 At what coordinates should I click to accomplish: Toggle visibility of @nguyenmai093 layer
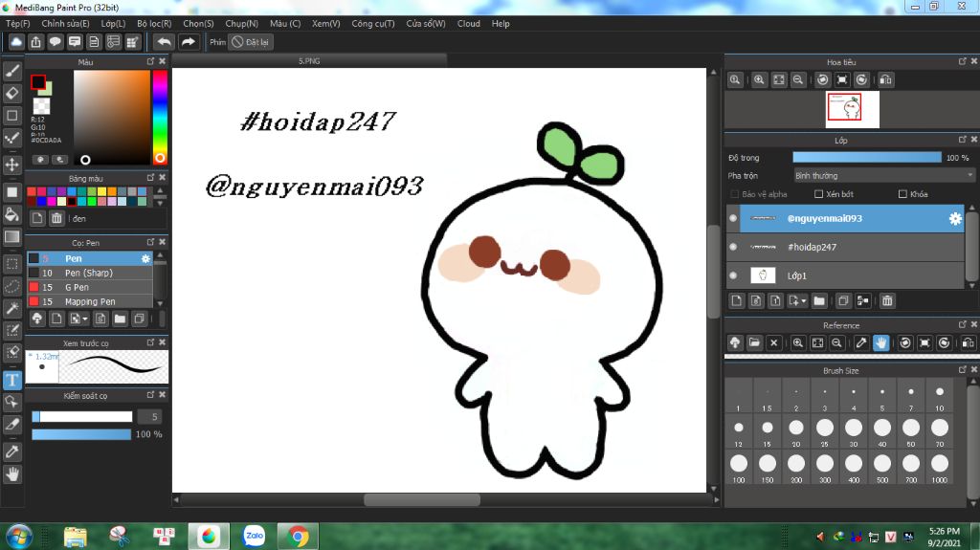pyautogui.click(x=733, y=218)
